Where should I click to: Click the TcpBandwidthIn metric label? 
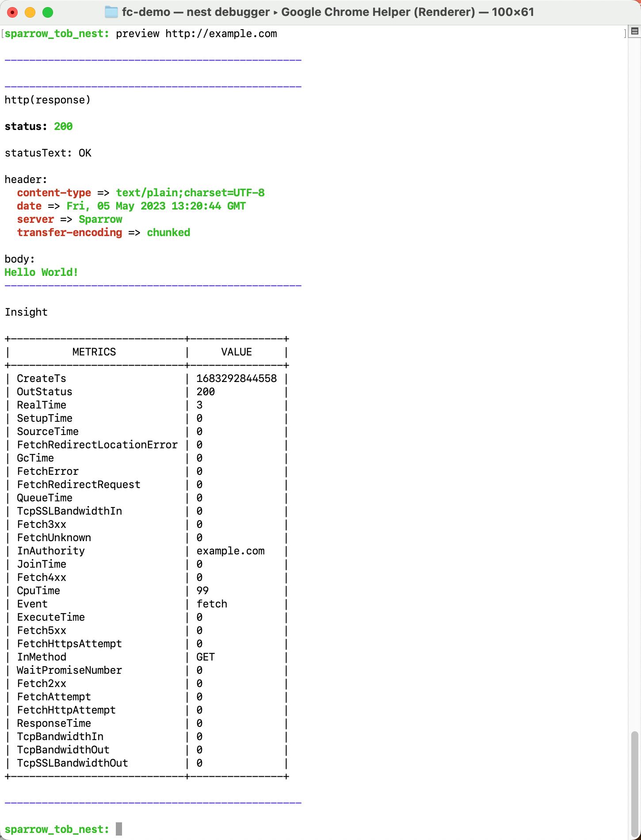click(60, 737)
